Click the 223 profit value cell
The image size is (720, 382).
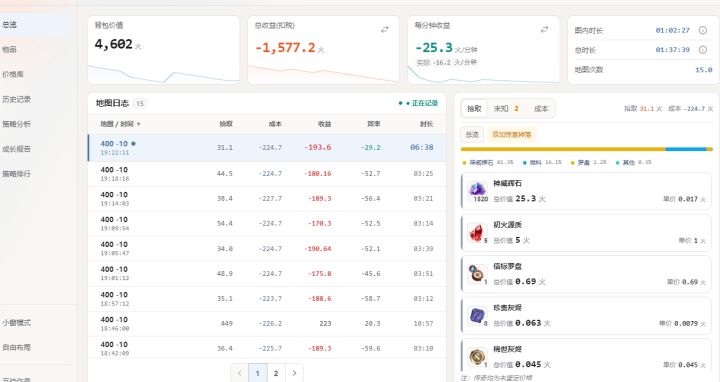325,323
